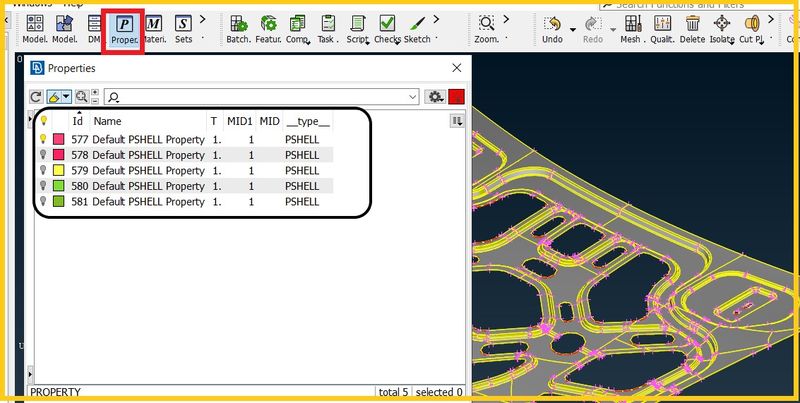Click the Delete trash can icon

(692, 29)
